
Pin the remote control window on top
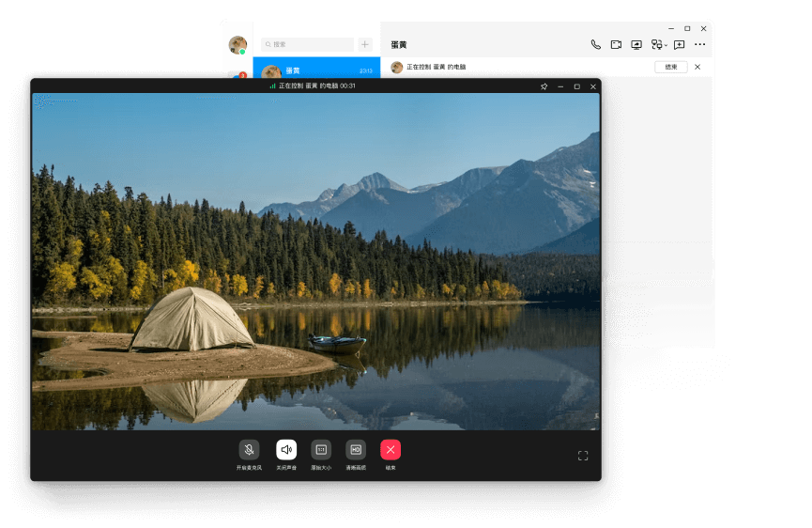(x=544, y=86)
